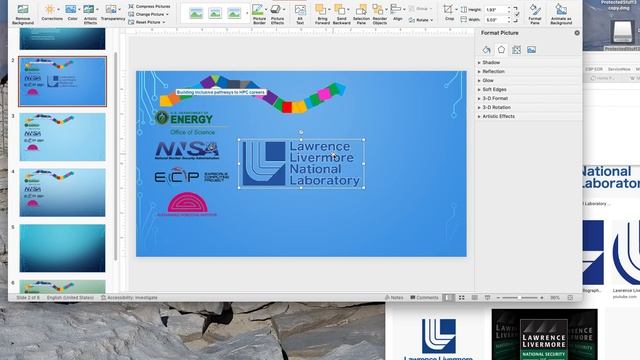The height and width of the screenshot is (360, 640).
Task: Click Bring Forward icon
Action: pos(321,10)
